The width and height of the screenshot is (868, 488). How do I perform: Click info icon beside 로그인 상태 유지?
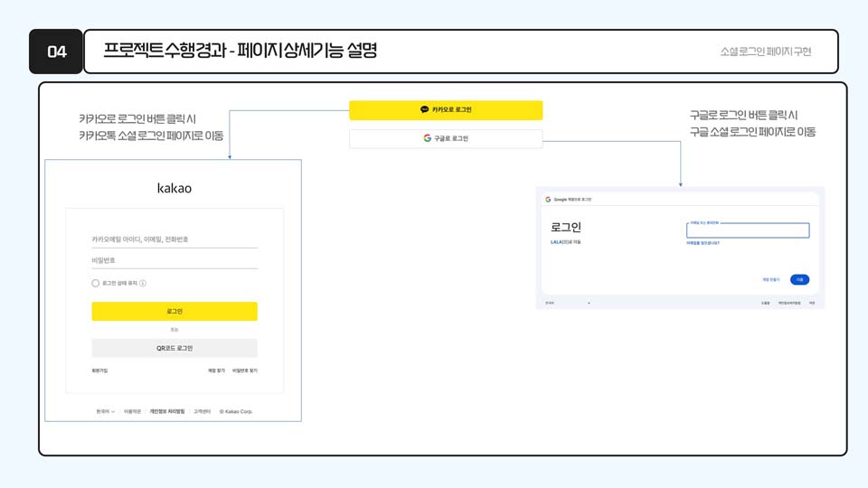[143, 283]
